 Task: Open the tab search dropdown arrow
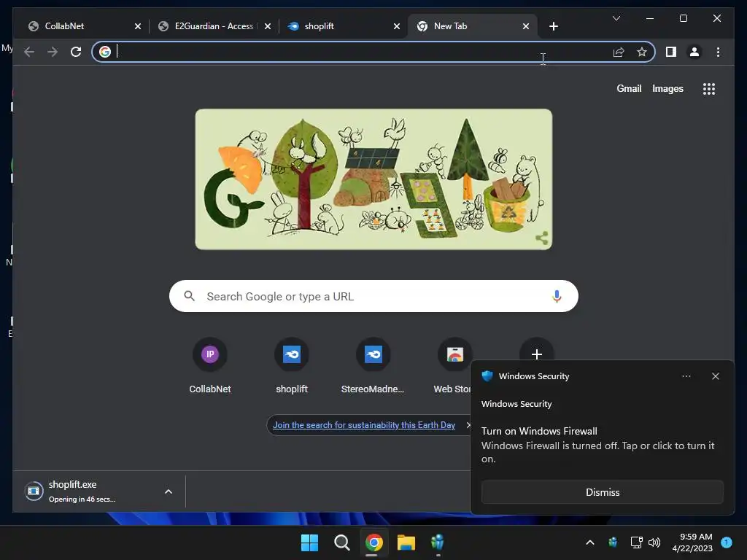point(616,18)
